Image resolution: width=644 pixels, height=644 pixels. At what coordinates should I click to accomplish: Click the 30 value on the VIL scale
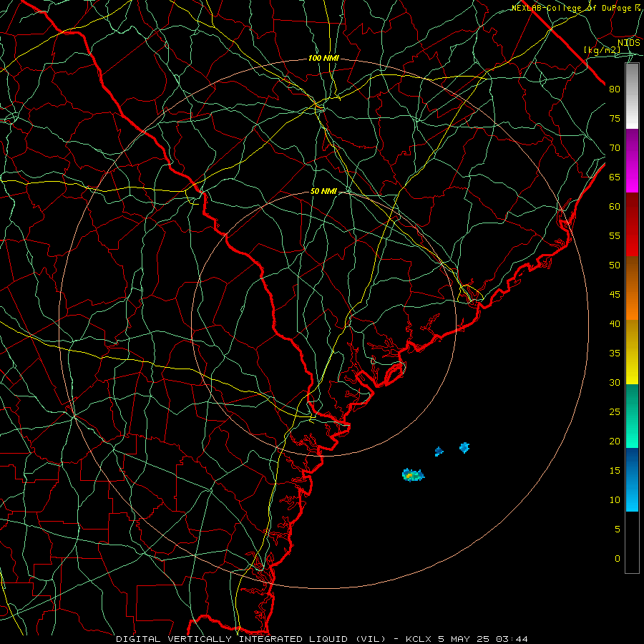(x=615, y=383)
